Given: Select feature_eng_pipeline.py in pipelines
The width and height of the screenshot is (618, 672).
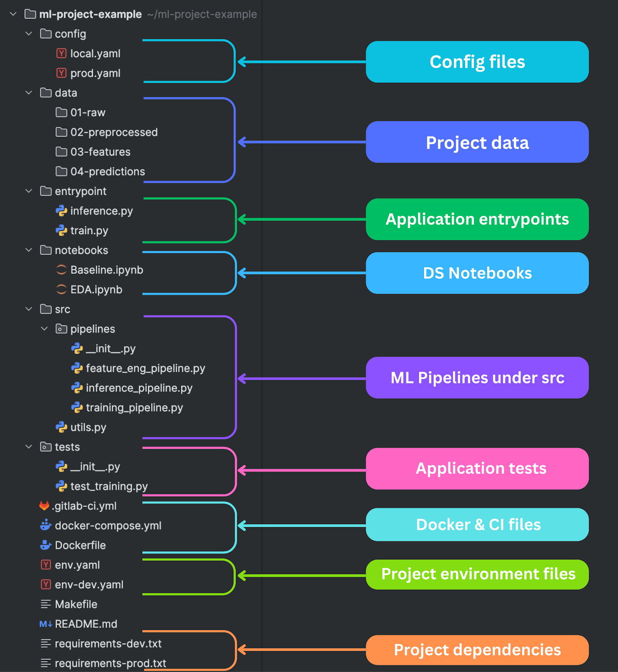Looking at the screenshot, I should pos(145,368).
